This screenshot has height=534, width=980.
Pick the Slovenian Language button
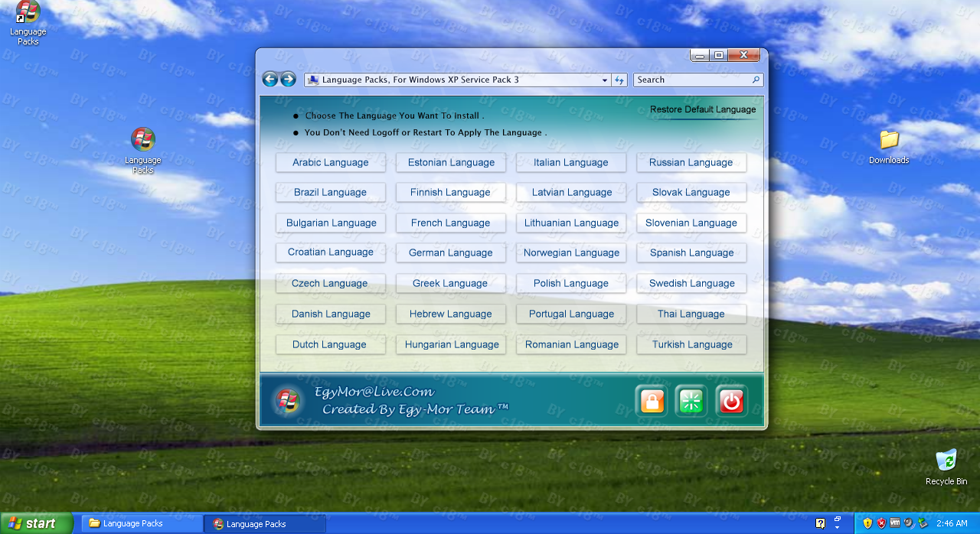click(691, 223)
